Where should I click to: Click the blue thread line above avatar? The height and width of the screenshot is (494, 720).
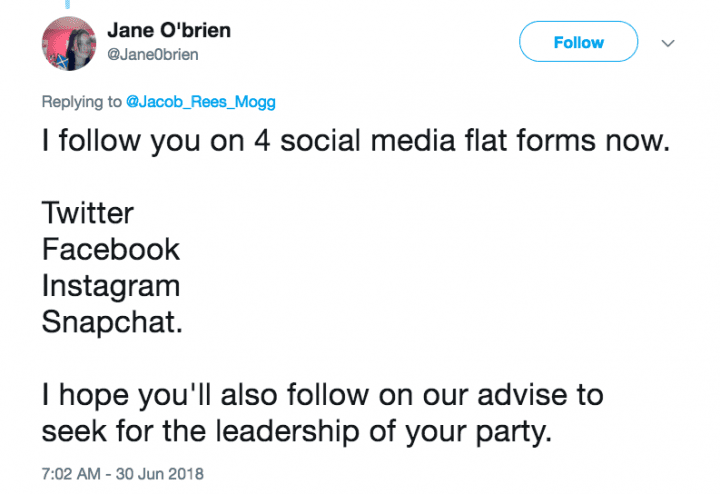(68, 4)
